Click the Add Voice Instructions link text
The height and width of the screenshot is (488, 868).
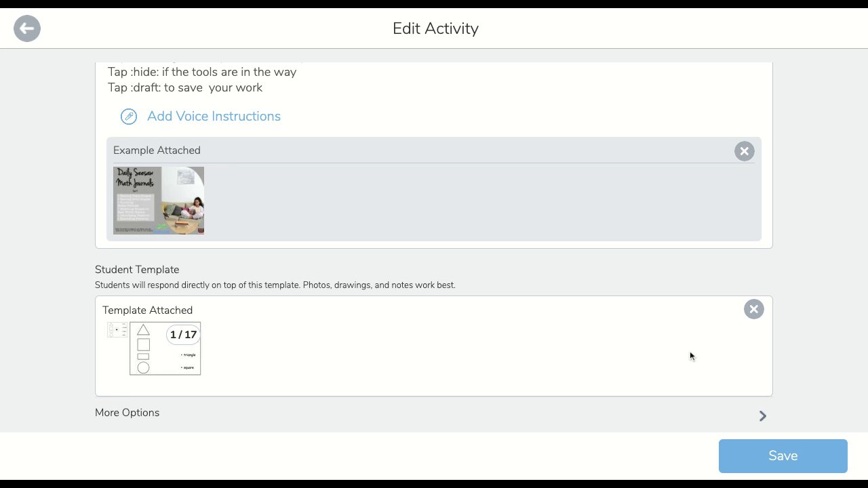coord(214,117)
